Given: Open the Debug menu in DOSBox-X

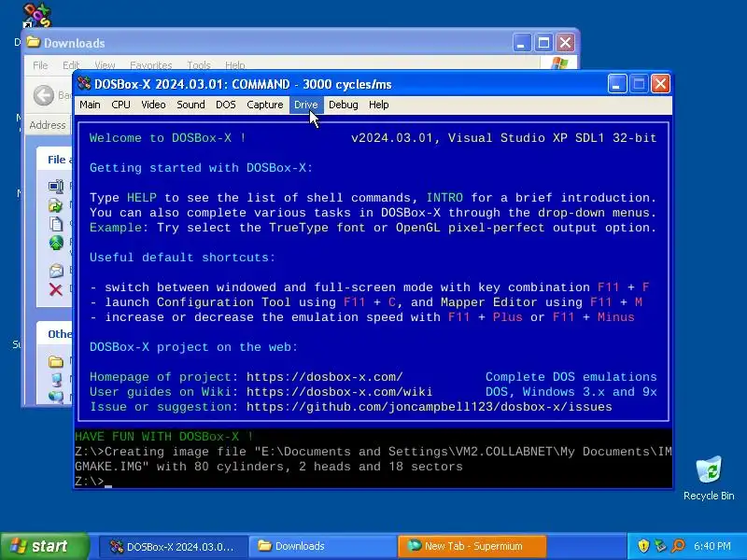Looking at the screenshot, I should 343,105.
